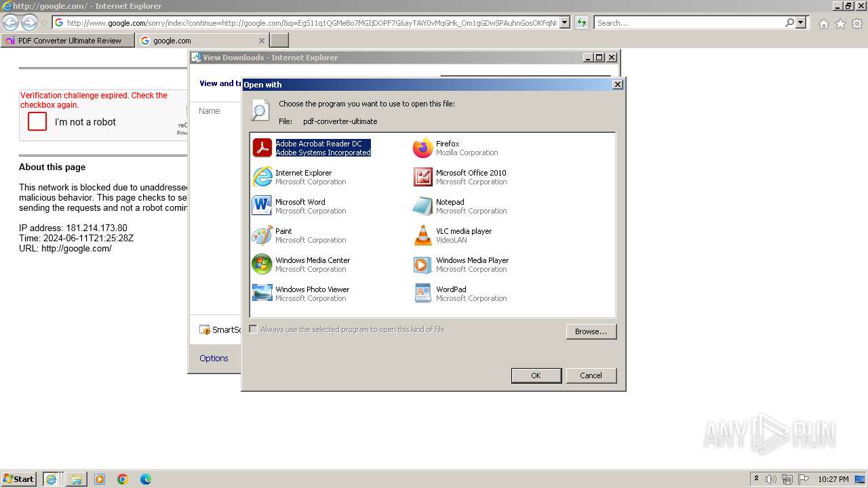Screen dimensions: 868x488
Task: Choose the Firefox program icon
Action: (423, 148)
